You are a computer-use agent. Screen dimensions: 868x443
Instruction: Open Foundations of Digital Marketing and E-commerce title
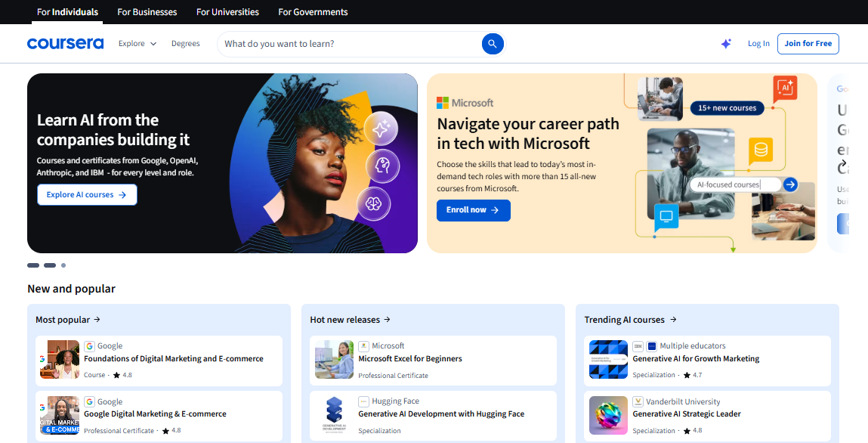pyautogui.click(x=173, y=359)
